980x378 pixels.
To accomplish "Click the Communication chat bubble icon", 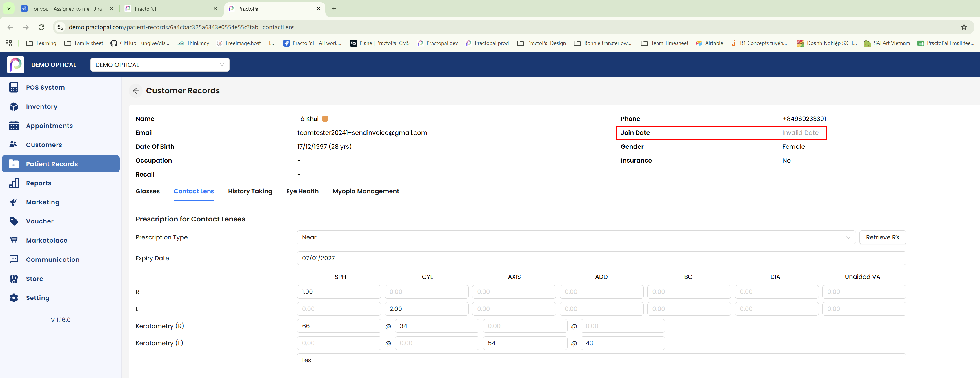I will (x=14, y=259).
